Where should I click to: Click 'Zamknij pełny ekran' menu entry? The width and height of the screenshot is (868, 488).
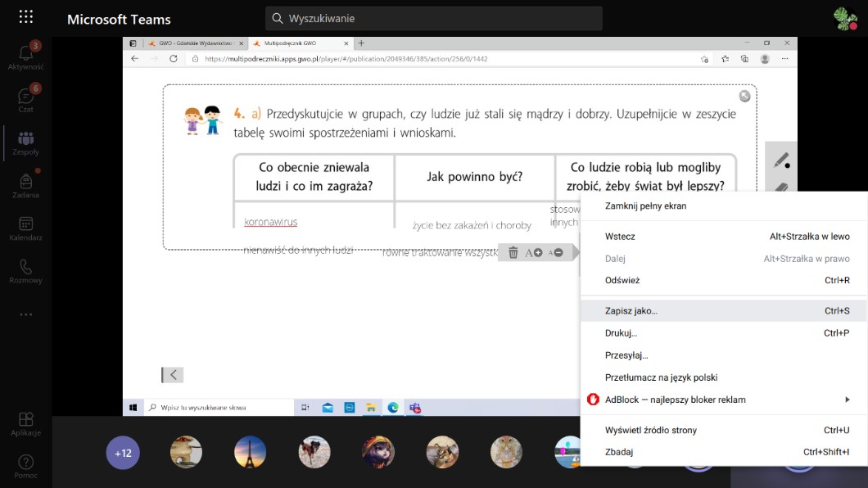pyautogui.click(x=645, y=206)
